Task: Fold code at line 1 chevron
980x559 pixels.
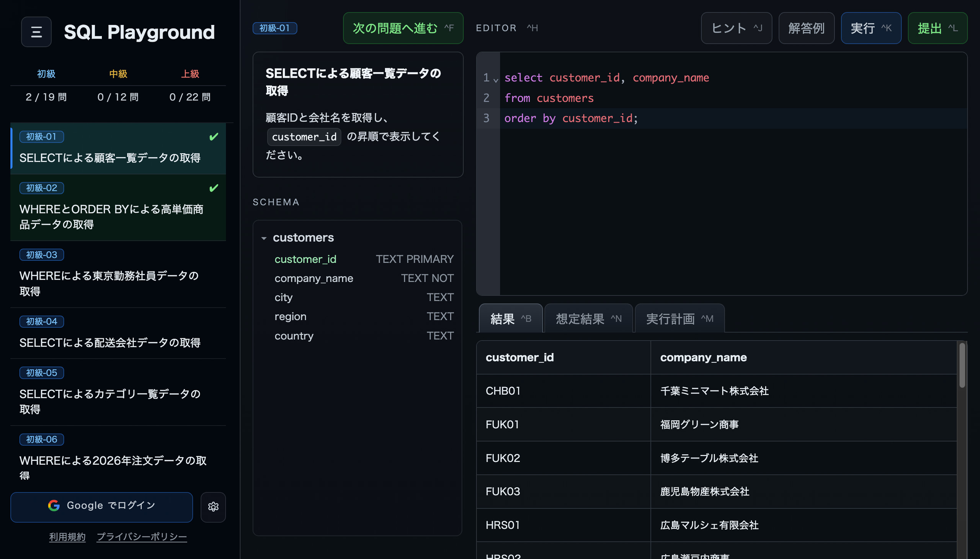Action: (496, 80)
